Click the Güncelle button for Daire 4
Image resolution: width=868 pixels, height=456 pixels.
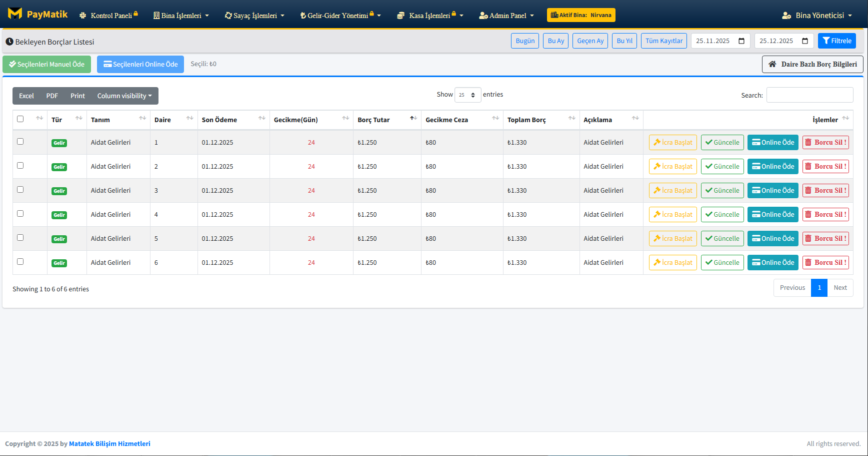click(x=722, y=215)
